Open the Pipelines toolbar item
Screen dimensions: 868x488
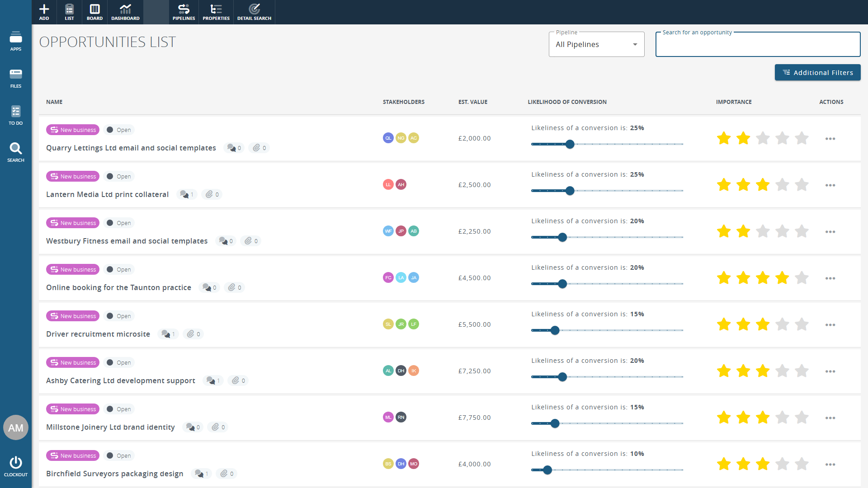[x=184, y=12]
